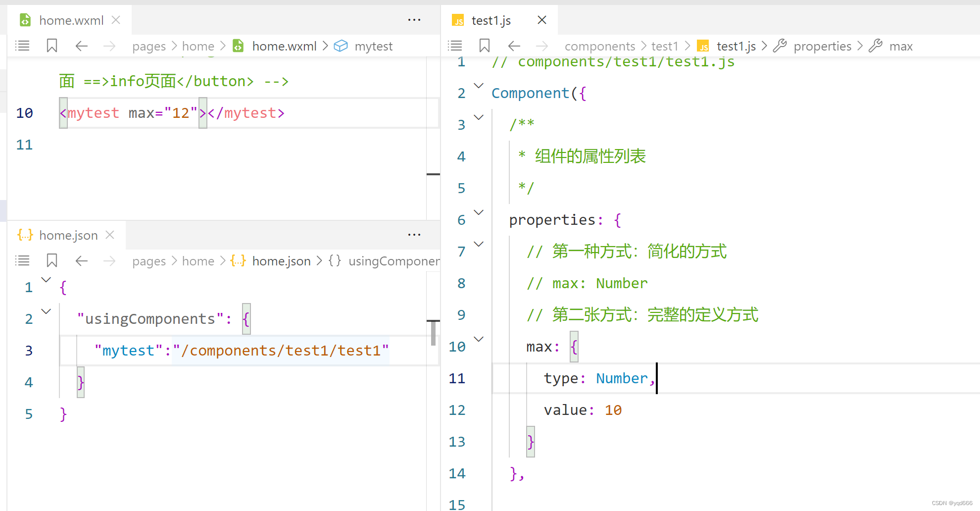980x511 pixels.
Task: Click usingComponents breadcrumb item
Action: click(394, 261)
